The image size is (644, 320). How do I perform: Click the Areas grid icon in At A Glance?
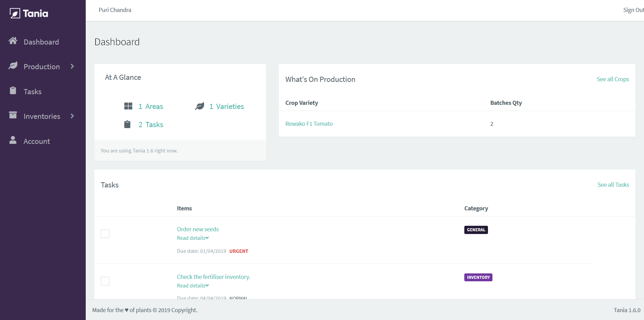(128, 106)
